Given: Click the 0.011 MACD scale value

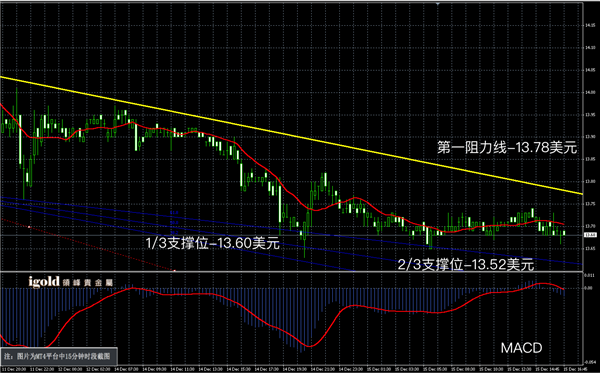Looking at the screenshot, I should (x=589, y=275).
